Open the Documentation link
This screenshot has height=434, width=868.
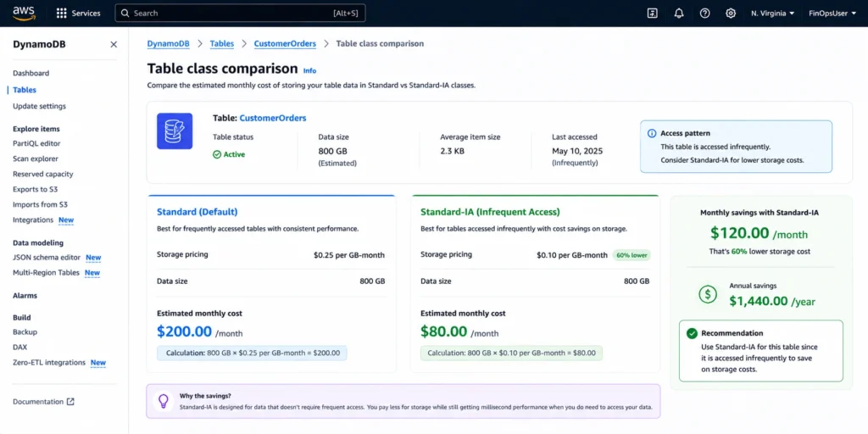[38, 402]
